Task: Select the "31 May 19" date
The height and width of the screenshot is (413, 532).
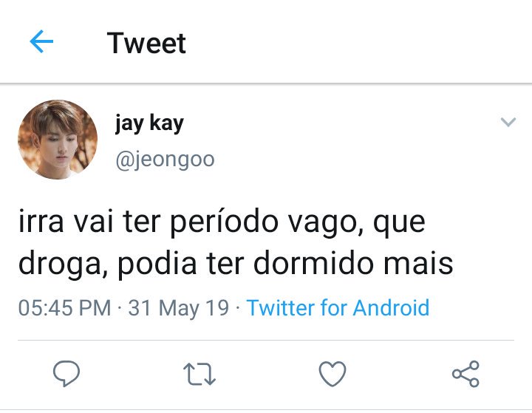Action: tap(179, 308)
